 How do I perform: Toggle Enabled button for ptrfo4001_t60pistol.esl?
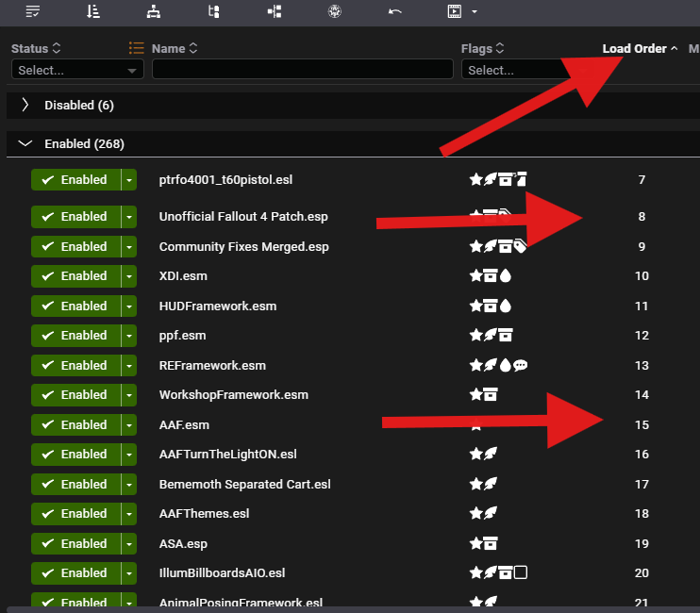[x=75, y=180]
